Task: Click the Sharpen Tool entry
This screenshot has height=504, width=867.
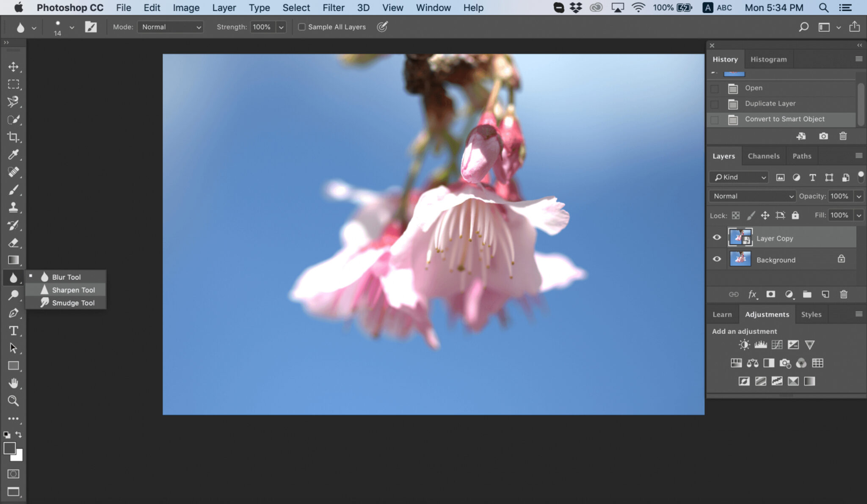Action: [x=73, y=290]
